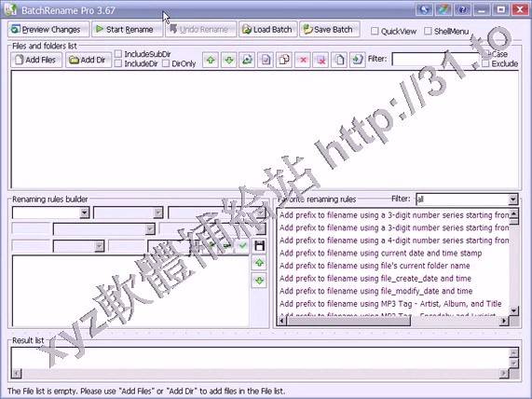
Task: Remove selected file with red X icon
Action: tap(303, 60)
